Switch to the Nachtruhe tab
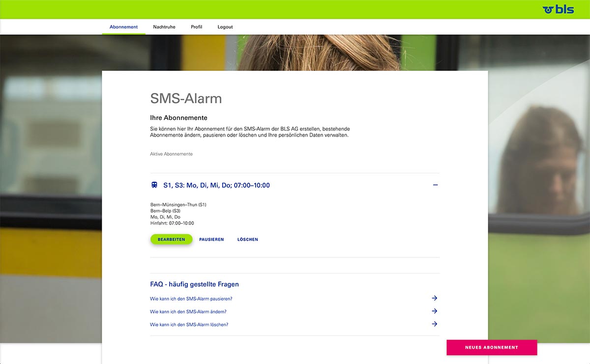 [164, 27]
